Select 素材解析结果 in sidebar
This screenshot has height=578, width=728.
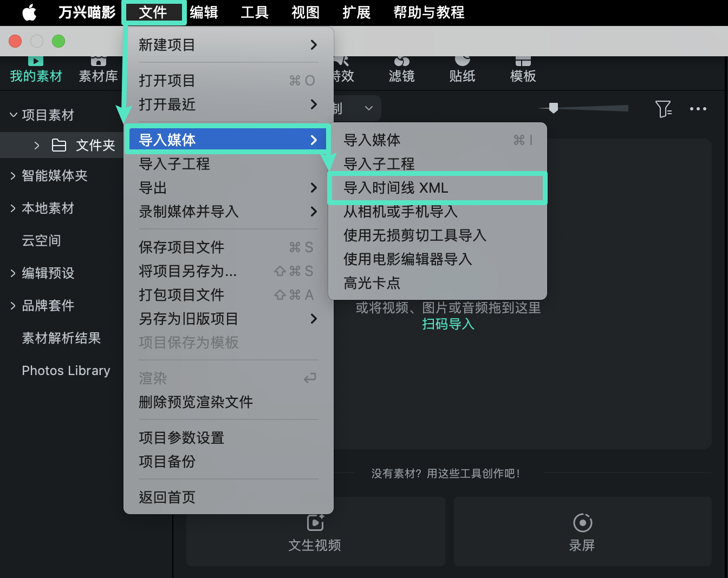click(x=61, y=338)
